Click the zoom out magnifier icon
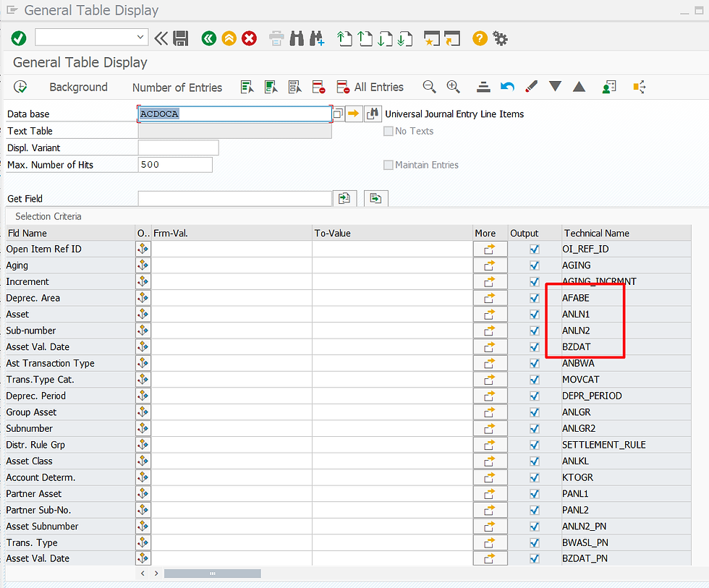Screen dimensions: 709x588 point(429,87)
